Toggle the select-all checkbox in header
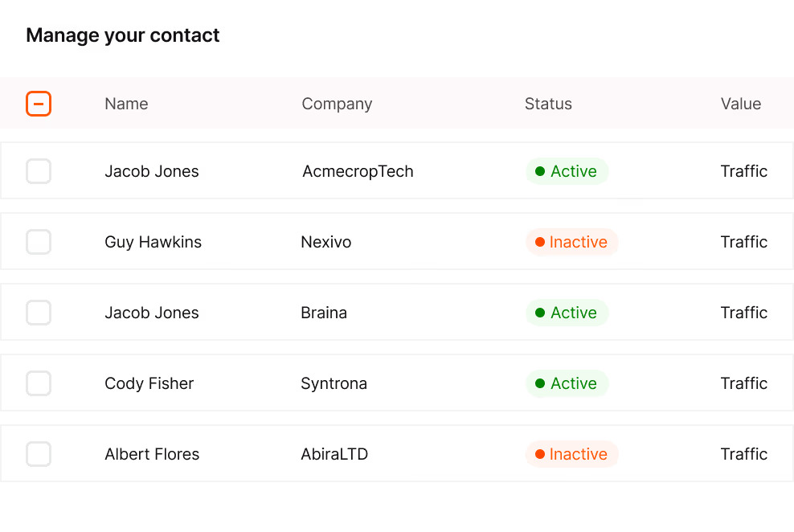 pos(39,104)
